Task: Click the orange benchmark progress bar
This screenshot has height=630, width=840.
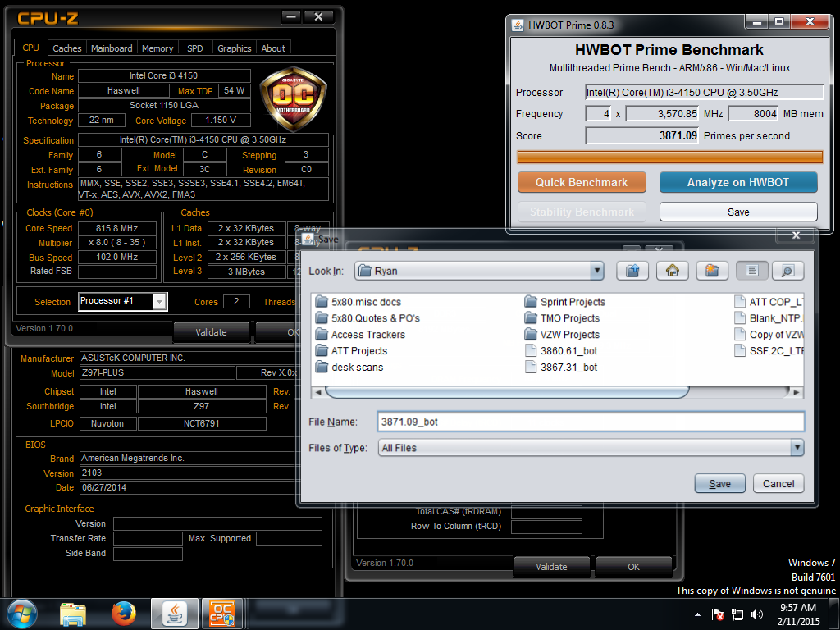Action: tap(669, 157)
